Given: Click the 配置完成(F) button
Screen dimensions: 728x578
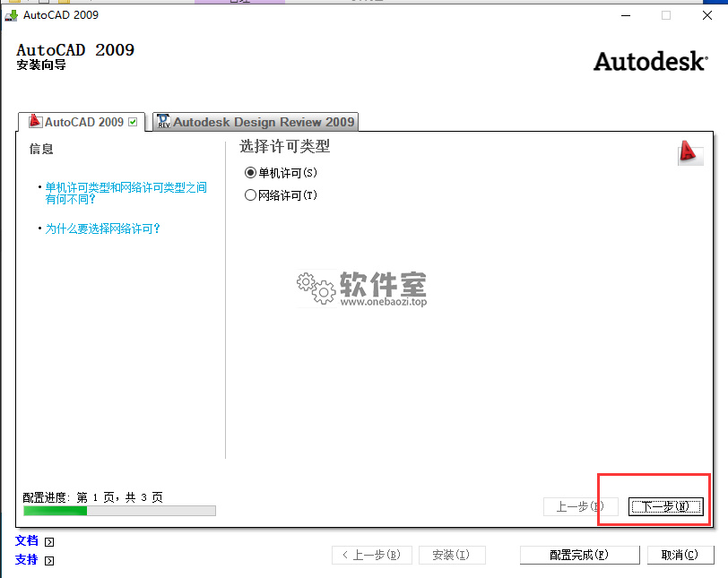Looking at the screenshot, I should coord(579,555).
